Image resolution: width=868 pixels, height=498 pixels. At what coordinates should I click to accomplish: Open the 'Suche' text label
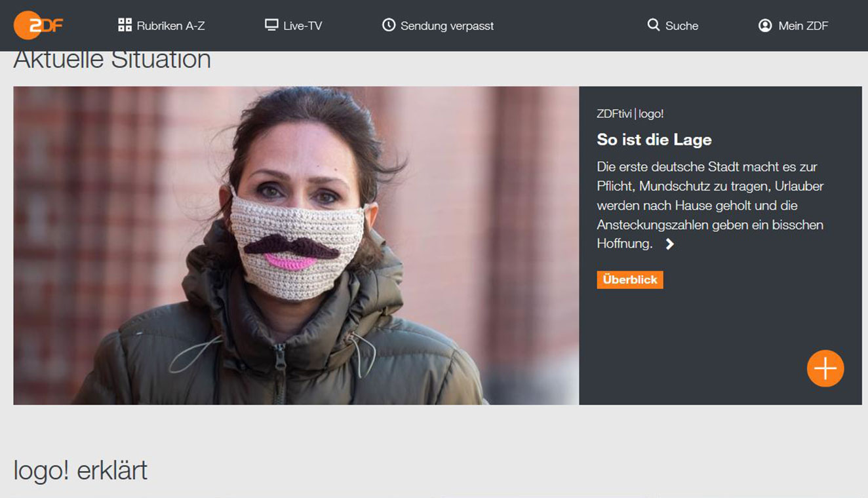coord(682,26)
